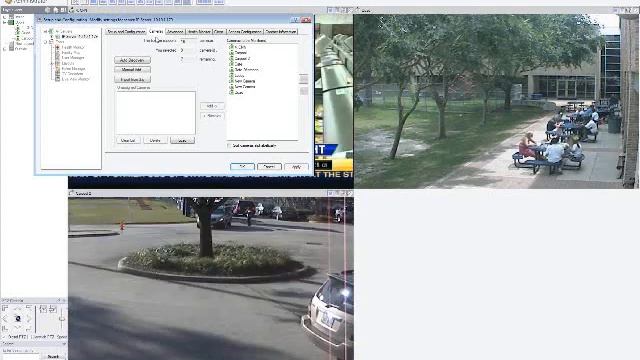
Task: Collapse the Tools node in dialog tree
Action: point(45,42)
